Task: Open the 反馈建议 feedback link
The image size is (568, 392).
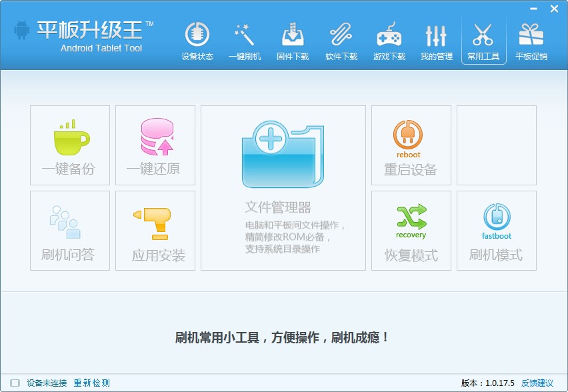Action: 537,383
